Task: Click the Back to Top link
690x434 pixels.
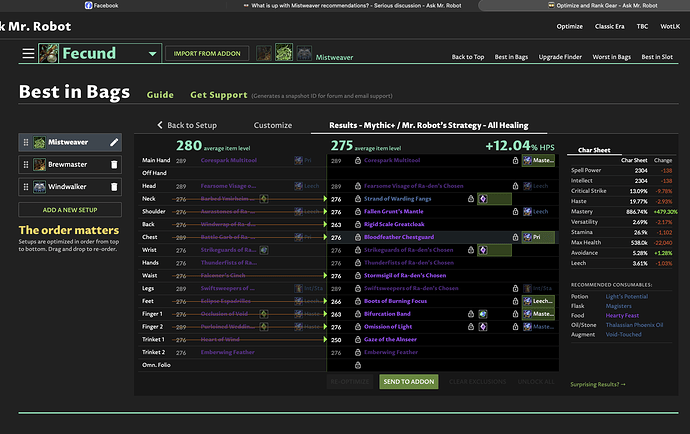Action: pos(467,57)
